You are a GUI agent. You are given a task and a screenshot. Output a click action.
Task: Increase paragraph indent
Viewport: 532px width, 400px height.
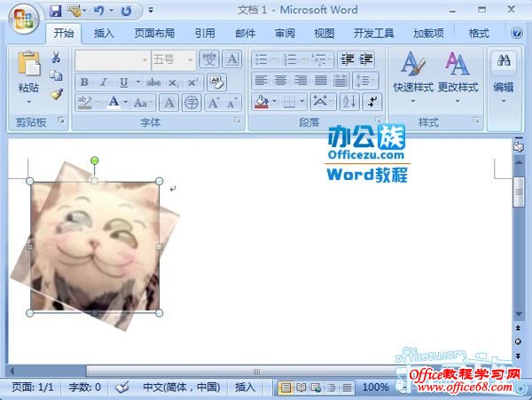point(365,59)
